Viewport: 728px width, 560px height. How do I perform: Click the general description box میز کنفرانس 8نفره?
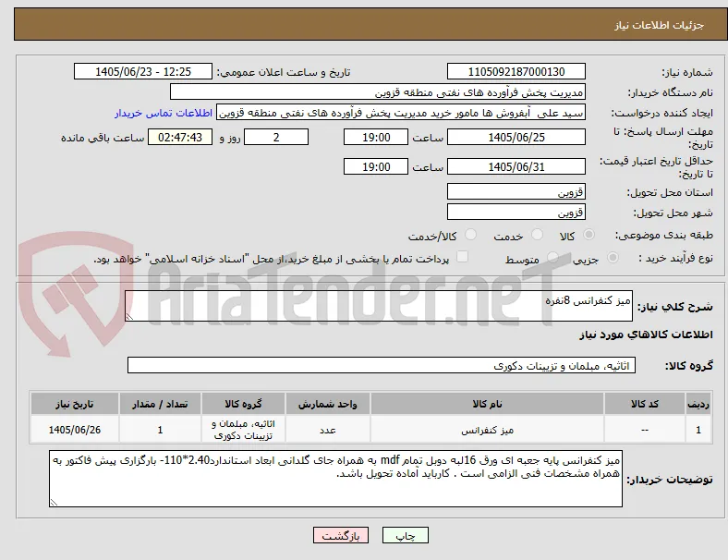point(379,306)
